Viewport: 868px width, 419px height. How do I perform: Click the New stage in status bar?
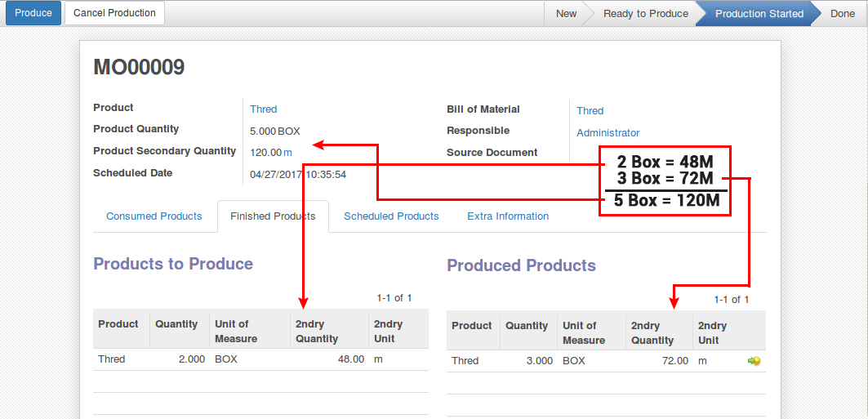[566, 14]
